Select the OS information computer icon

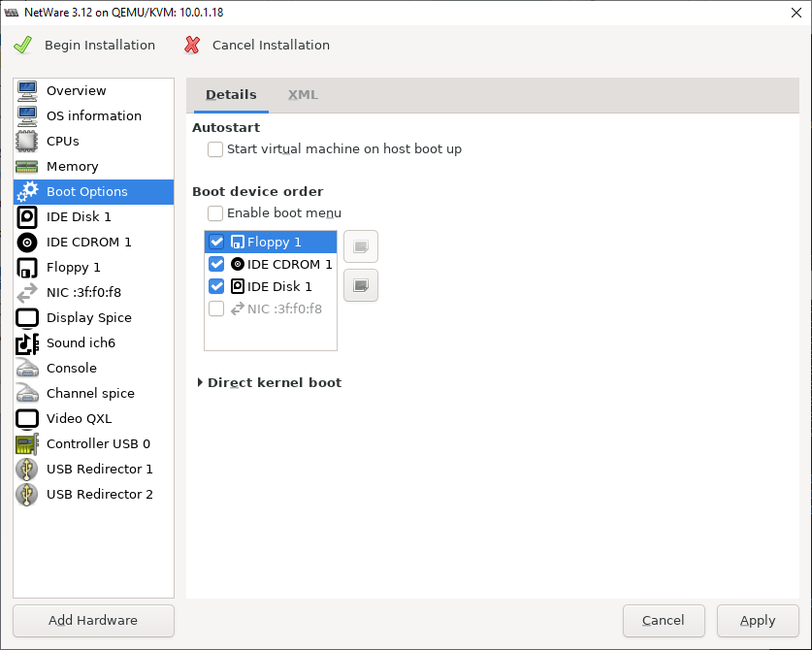pyautogui.click(x=27, y=116)
